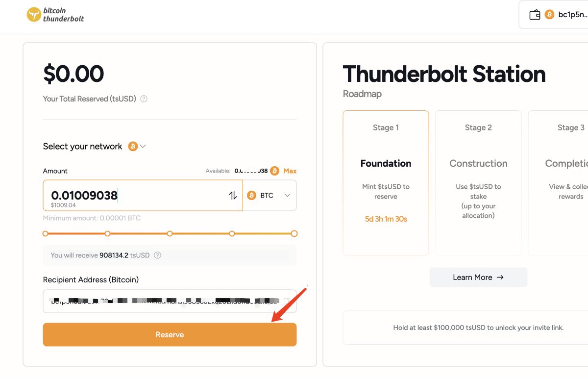Set amount slider to the middle stop
The height and width of the screenshot is (378, 588).
coord(170,234)
